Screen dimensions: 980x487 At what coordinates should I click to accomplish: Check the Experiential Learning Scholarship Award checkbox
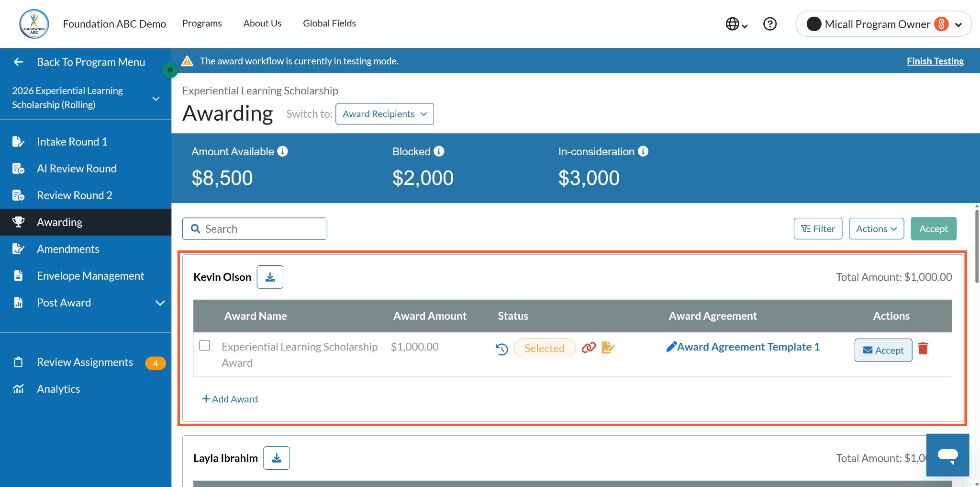205,345
